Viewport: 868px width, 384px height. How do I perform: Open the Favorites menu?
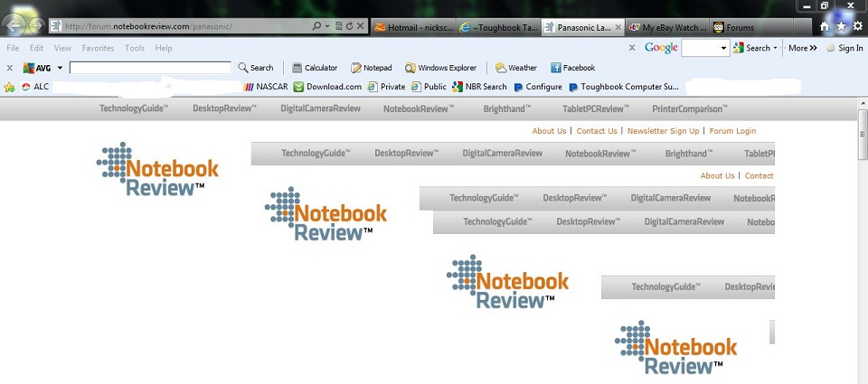click(x=98, y=48)
